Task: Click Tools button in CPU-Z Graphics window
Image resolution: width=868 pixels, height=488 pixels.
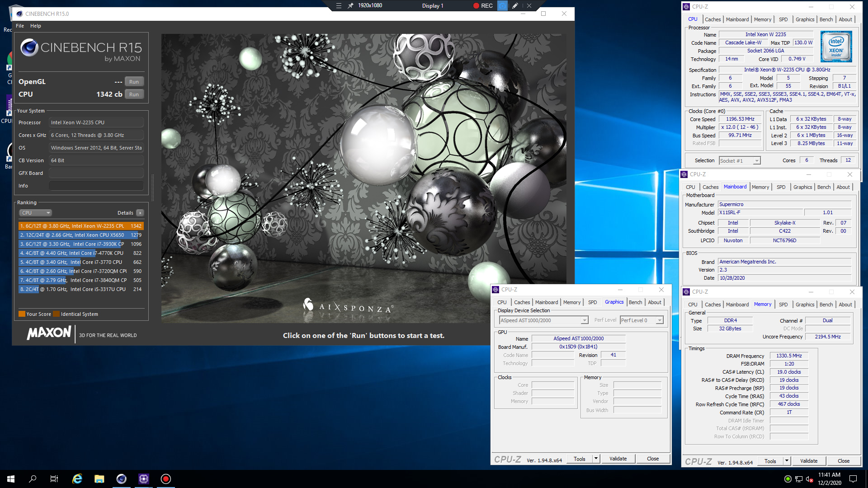Action: pyautogui.click(x=580, y=459)
